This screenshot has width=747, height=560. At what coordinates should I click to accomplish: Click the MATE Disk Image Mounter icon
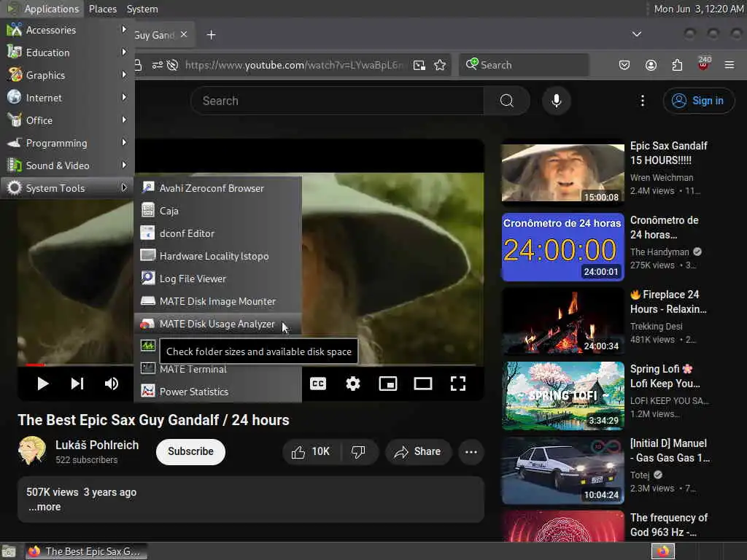(148, 301)
